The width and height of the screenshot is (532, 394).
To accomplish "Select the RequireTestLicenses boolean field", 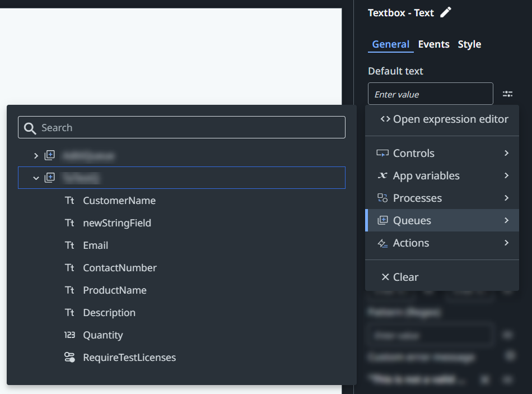I will point(129,357).
